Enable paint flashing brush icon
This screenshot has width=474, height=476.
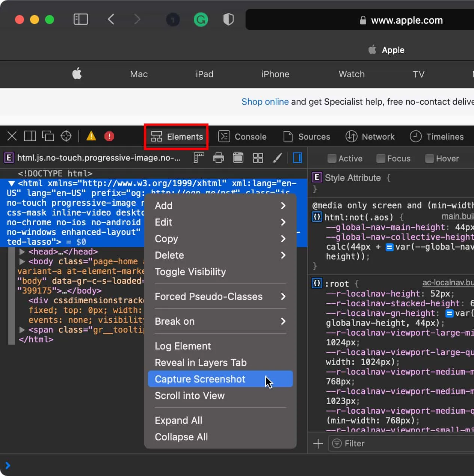click(x=277, y=158)
